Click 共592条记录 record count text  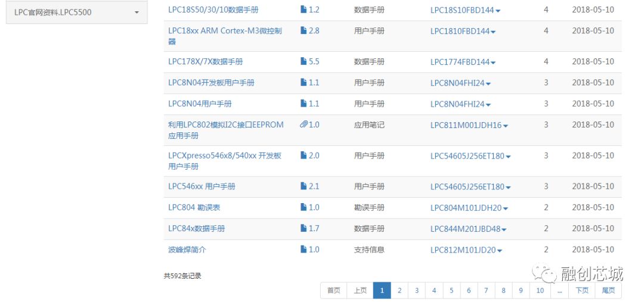point(182,276)
